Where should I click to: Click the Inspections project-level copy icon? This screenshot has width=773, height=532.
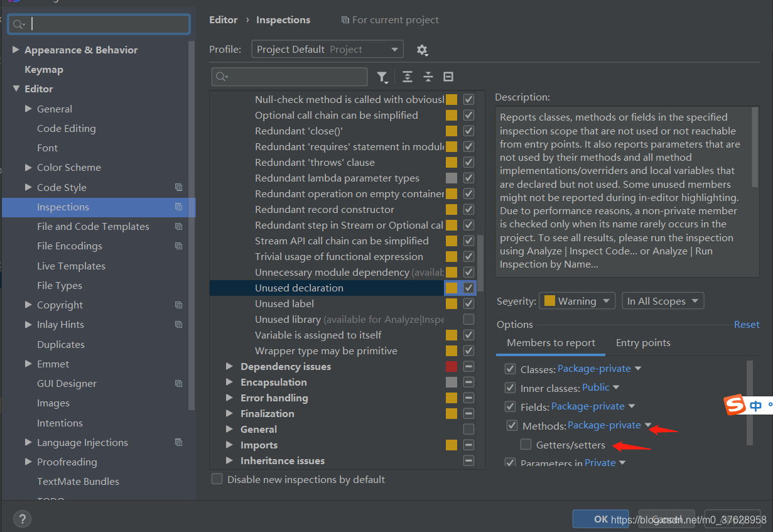pos(178,207)
